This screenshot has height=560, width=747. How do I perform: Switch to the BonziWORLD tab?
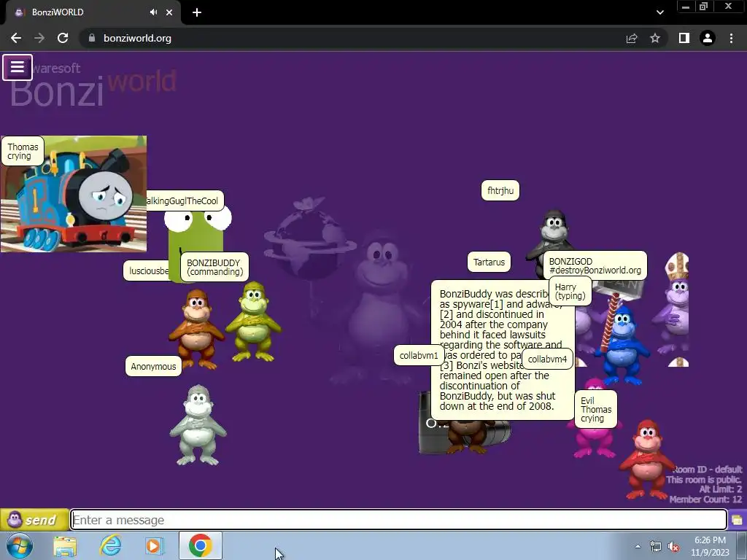(90, 12)
